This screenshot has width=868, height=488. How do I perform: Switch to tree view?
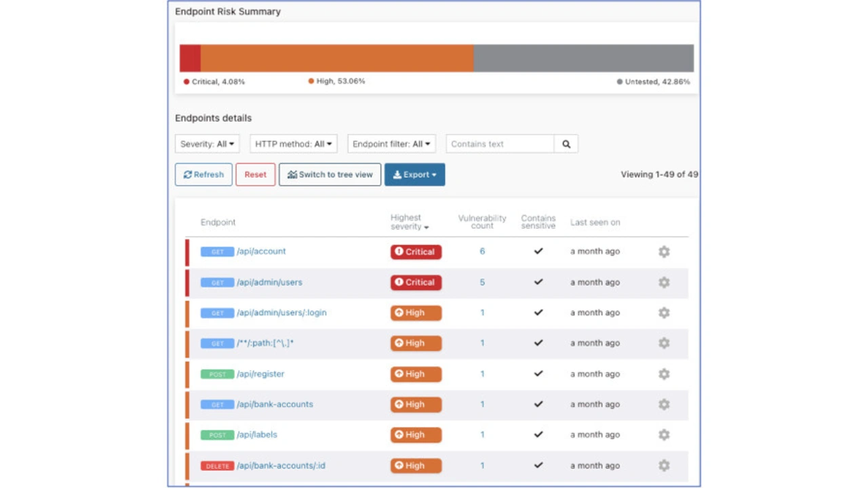330,175
